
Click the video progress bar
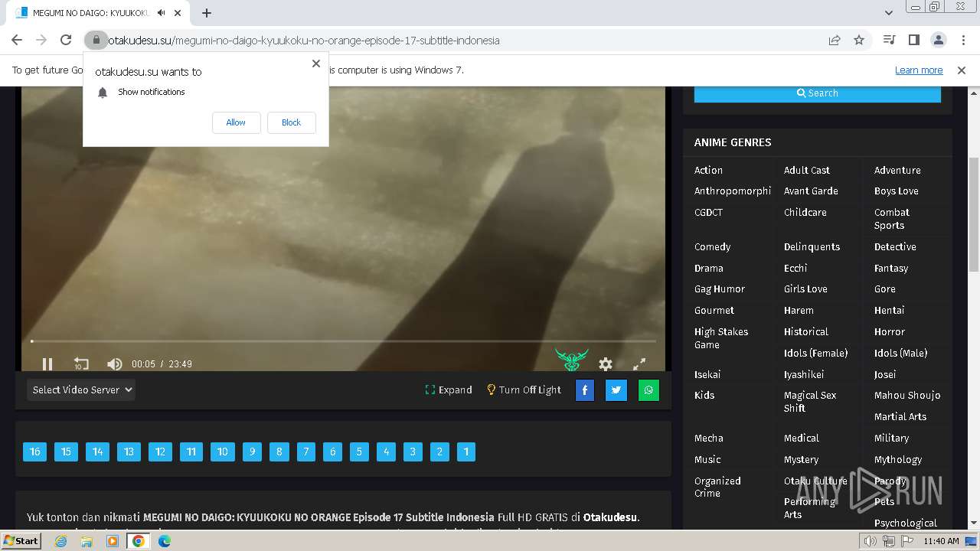(343, 341)
